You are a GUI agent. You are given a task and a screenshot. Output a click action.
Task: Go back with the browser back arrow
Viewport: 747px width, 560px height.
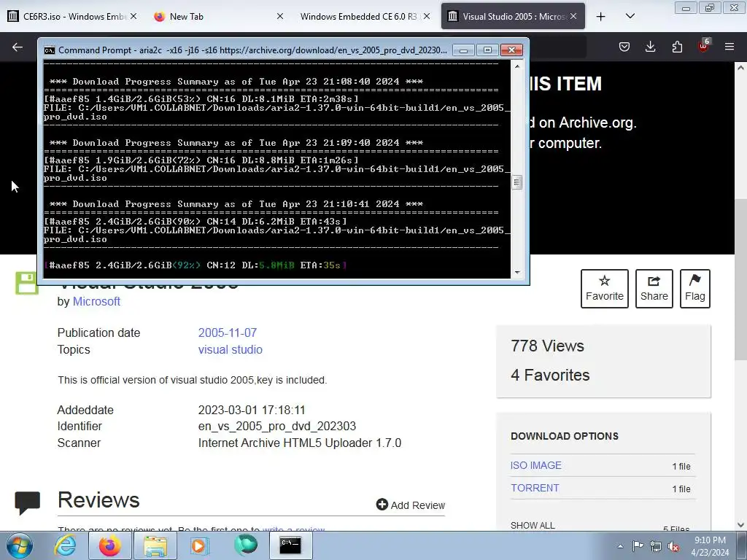(18, 47)
